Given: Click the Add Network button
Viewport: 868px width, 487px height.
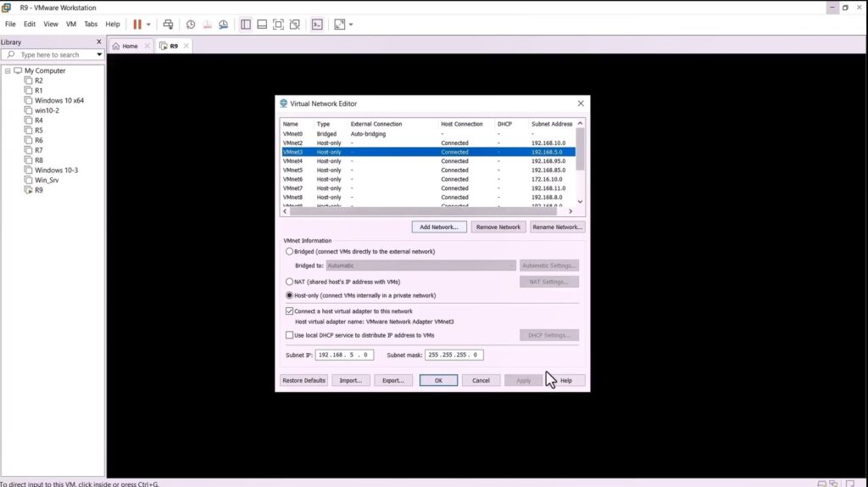Looking at the screenshot, I should (x=439, y=227).
